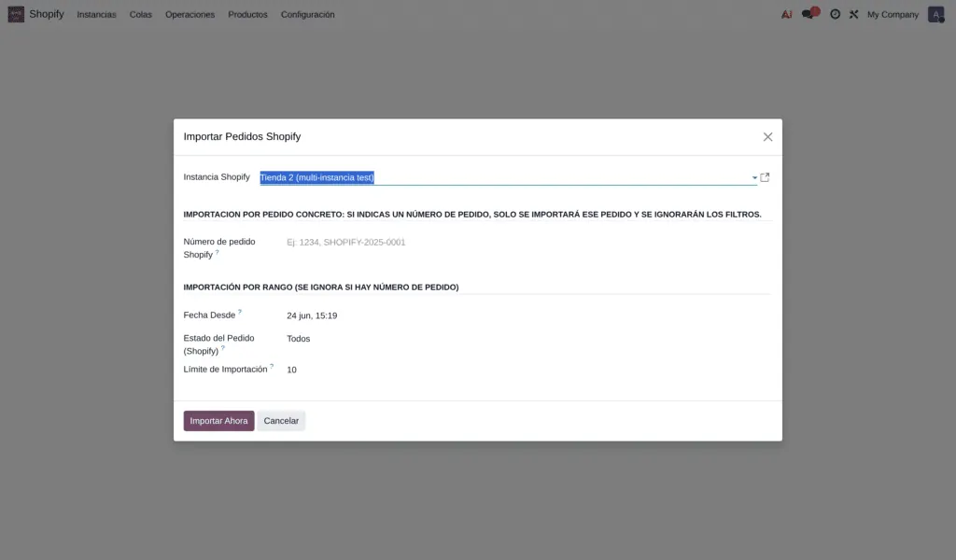Show help tooltip for Límite de Importación

coord(272,366)
